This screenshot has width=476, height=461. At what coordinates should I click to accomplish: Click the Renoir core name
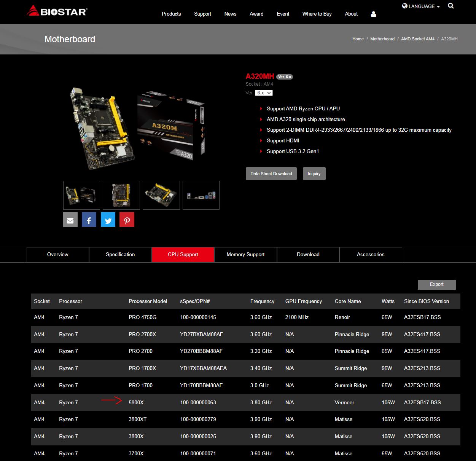tap(342, 317)
